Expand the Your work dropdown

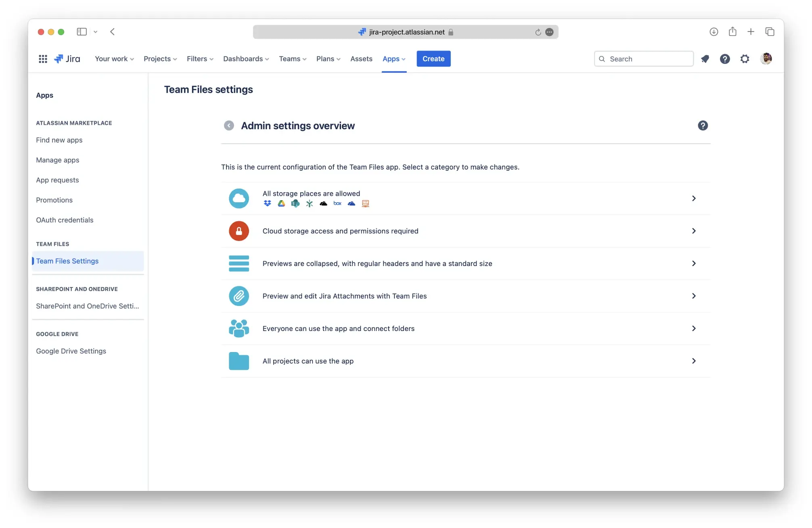[x=114, y=59]
